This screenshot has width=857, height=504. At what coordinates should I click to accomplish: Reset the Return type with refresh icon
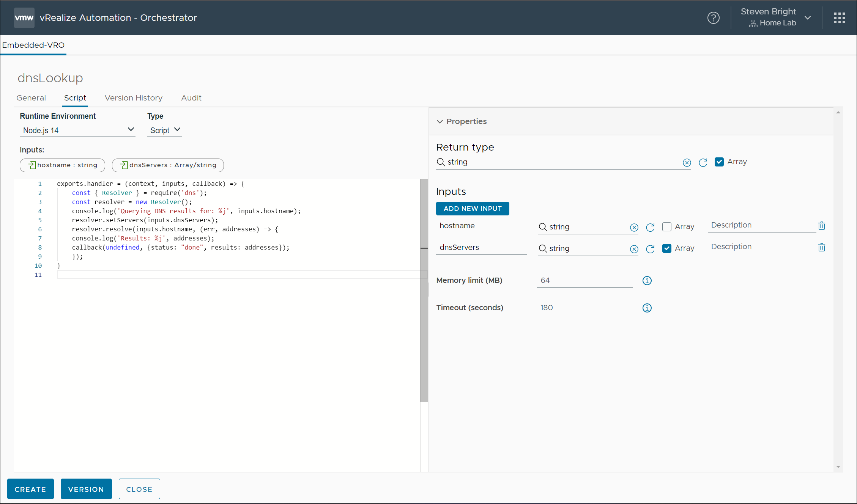(x=703, y=163)
